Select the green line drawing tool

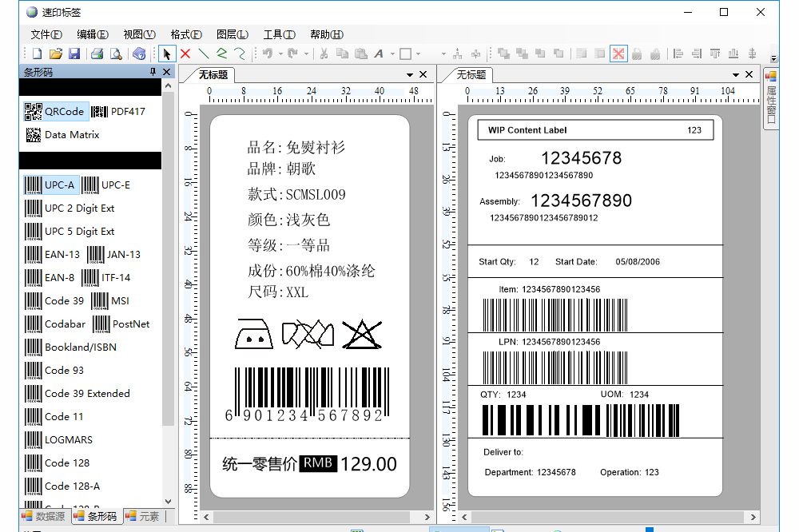pyautogui.click(x=204, y=54)
